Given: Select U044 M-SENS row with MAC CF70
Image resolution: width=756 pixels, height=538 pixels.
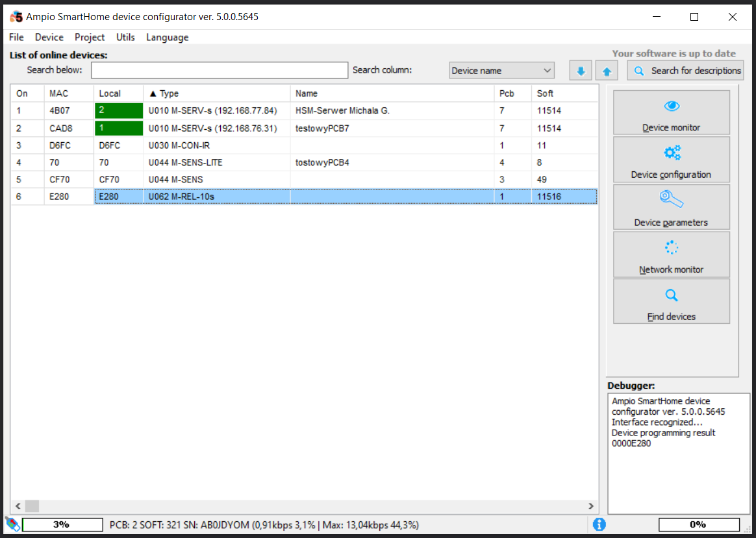Looking at the screenshot, I should pyautogui.click(x=304, y=180).
